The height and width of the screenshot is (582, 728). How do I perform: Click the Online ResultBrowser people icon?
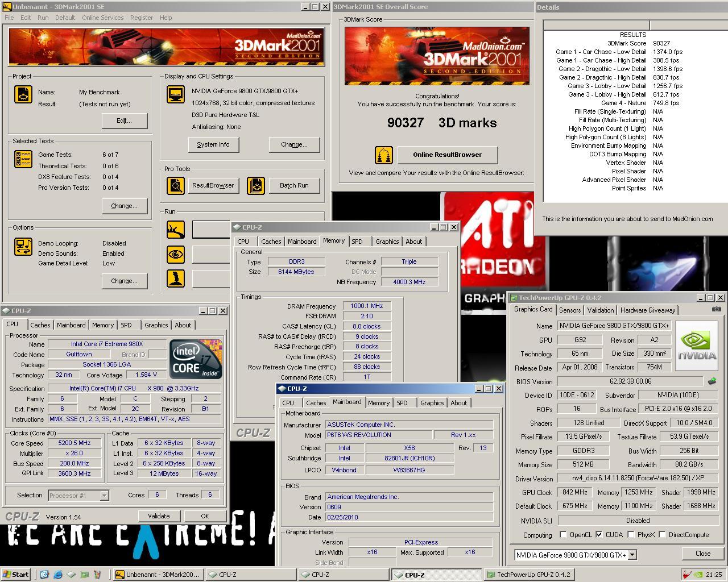(384, 155)
